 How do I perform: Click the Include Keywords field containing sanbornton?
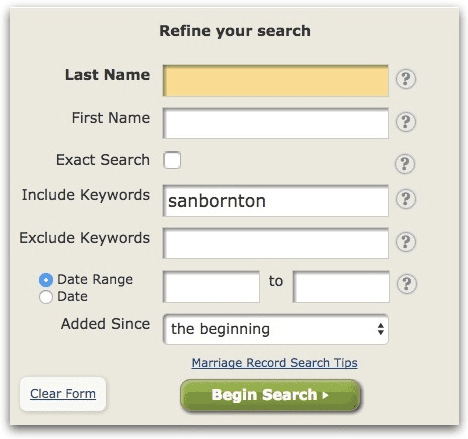275,201
